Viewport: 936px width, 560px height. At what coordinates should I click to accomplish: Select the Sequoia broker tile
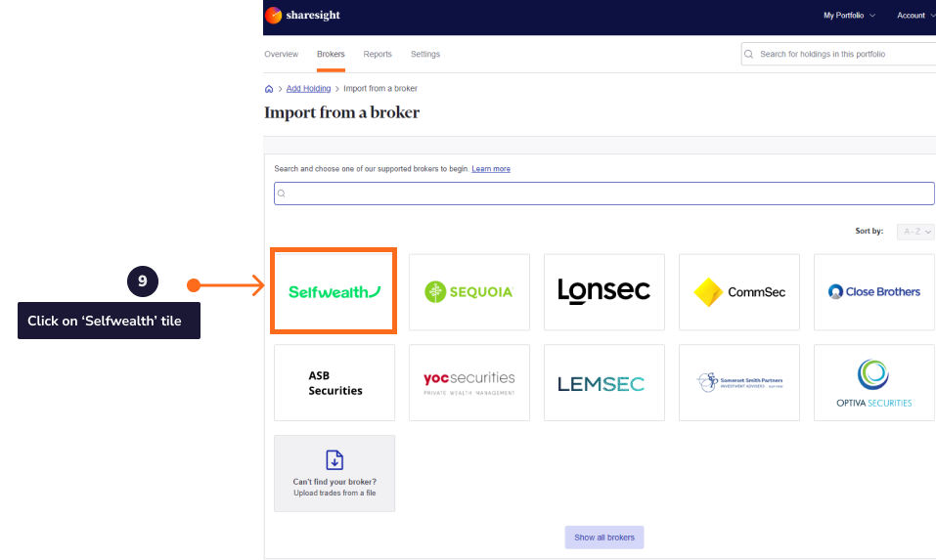pyautogui.click(x=469, y=292)
